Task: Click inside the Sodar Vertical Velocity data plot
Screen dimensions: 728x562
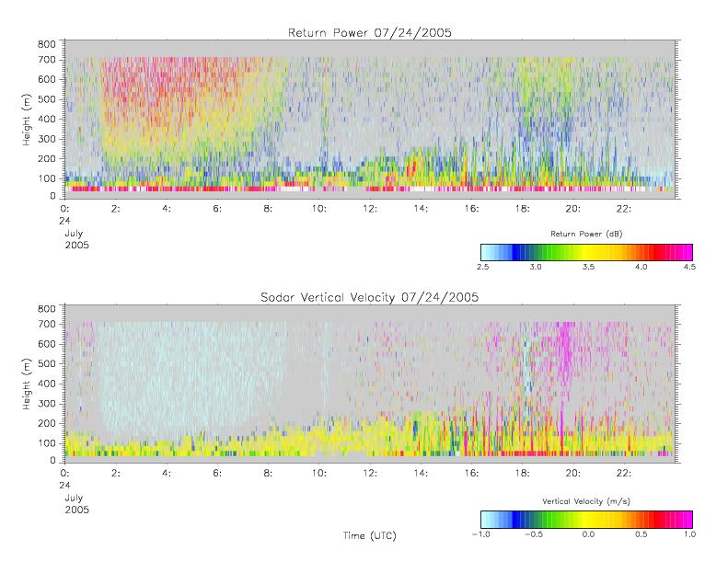Action: click(370, 384)
